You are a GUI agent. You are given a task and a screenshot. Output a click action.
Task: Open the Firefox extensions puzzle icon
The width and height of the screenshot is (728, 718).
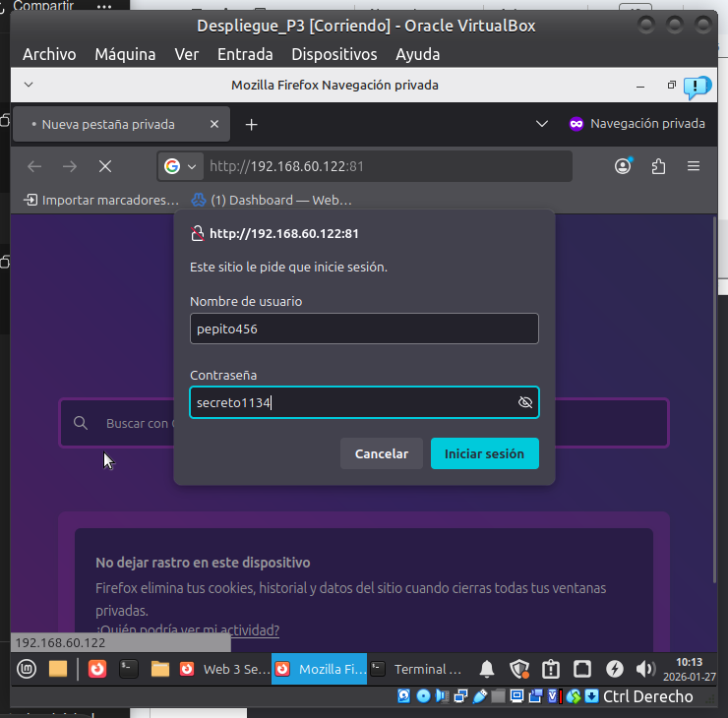[x=658, y=166]
